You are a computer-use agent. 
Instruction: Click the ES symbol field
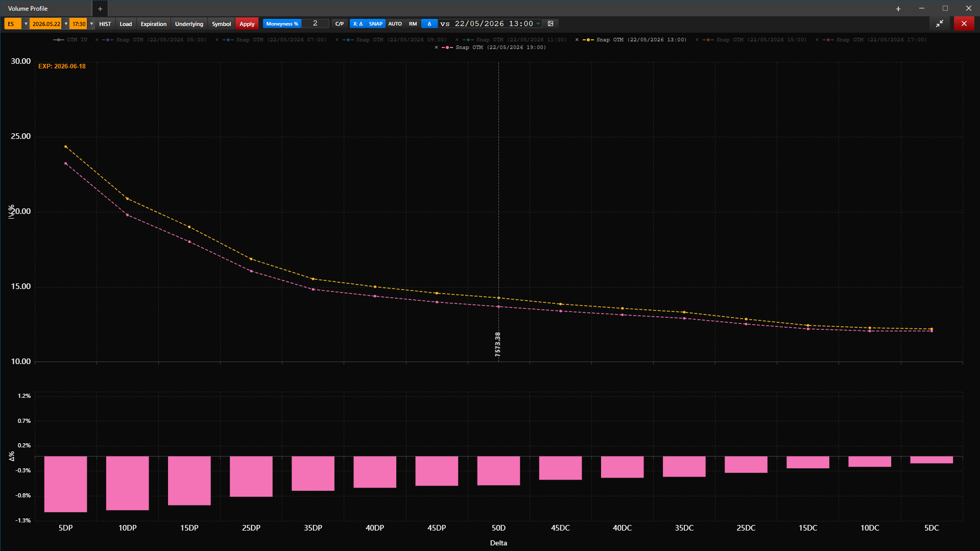(x=13, y=24)
